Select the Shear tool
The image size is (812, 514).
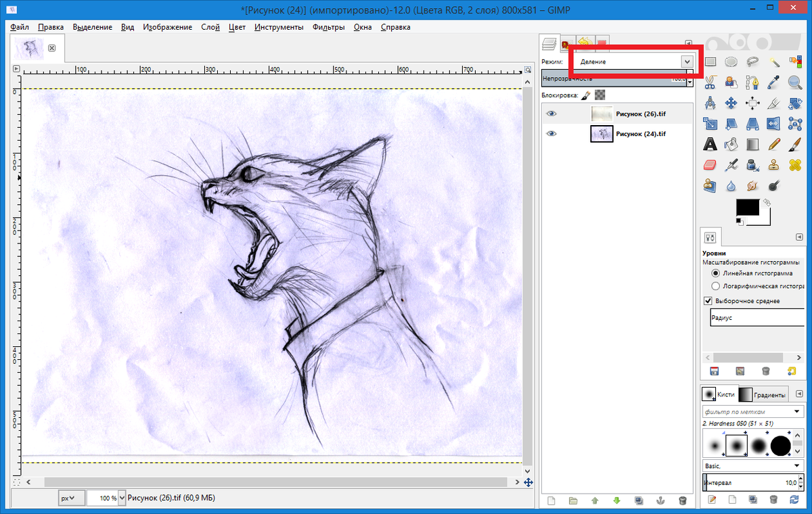731,124
